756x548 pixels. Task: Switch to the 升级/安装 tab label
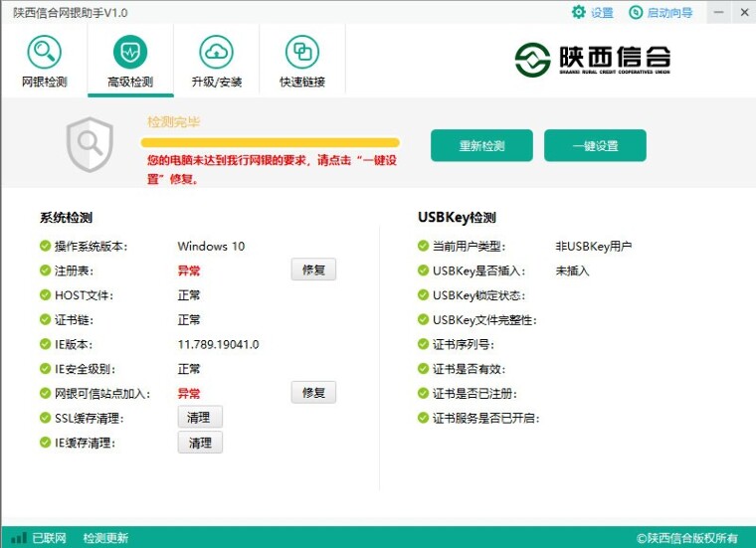tap(217, 82)
